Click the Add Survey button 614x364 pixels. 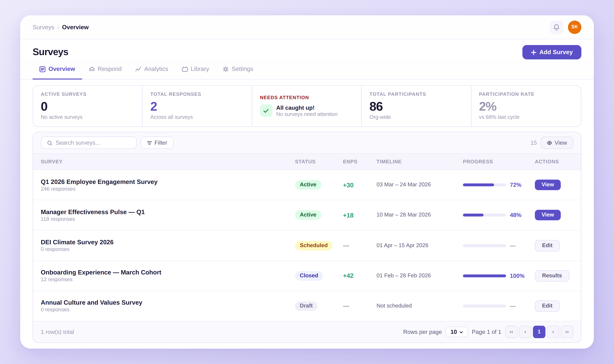(x=551, y=52)
